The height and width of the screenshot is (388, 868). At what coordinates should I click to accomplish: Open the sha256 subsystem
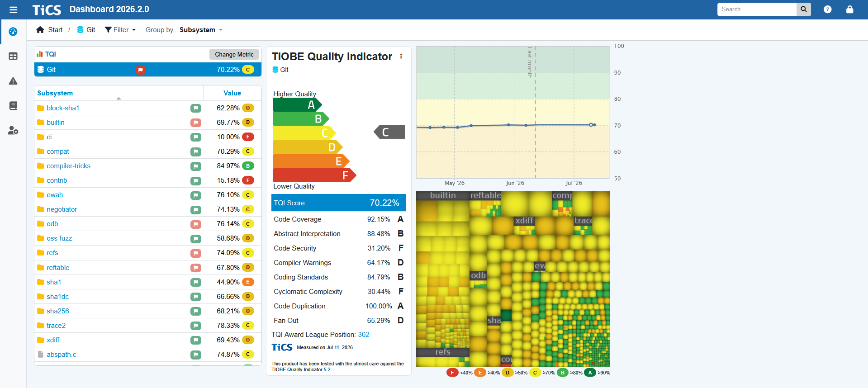click(58, 311)
